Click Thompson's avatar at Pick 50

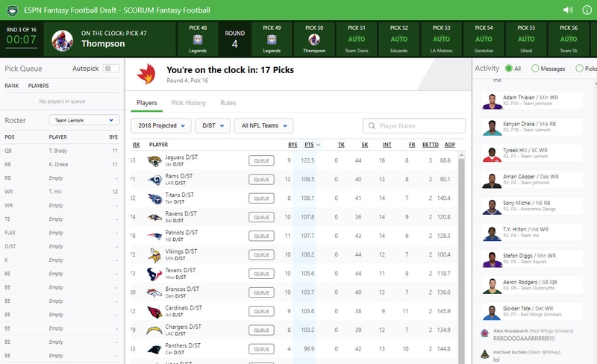tap(314, 40)
